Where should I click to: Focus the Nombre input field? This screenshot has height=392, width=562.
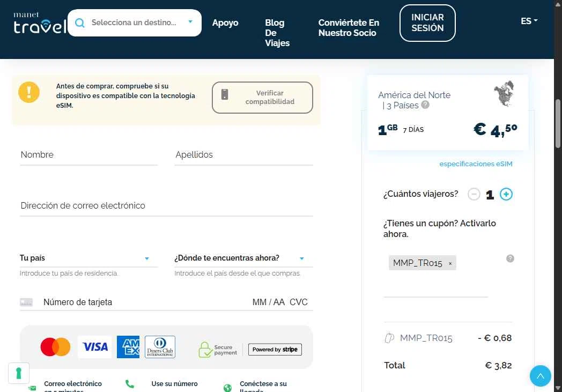(x=89, y=155)
